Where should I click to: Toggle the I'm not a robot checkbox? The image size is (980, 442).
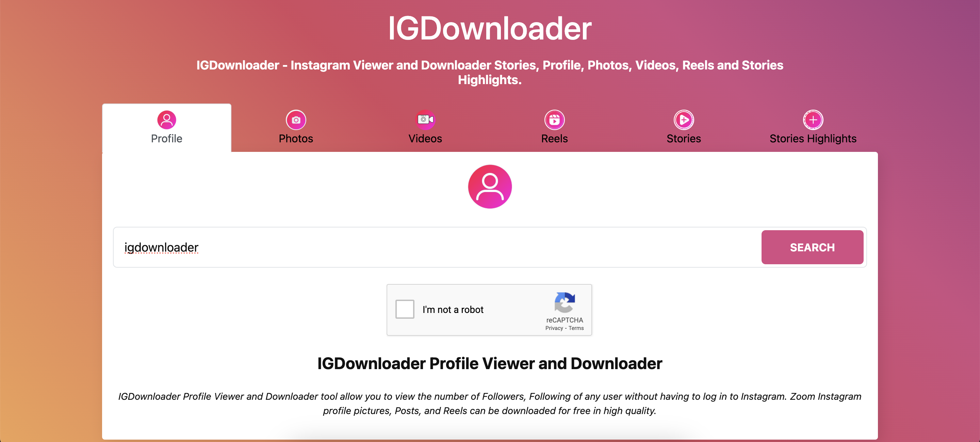[x=406, y=310]
